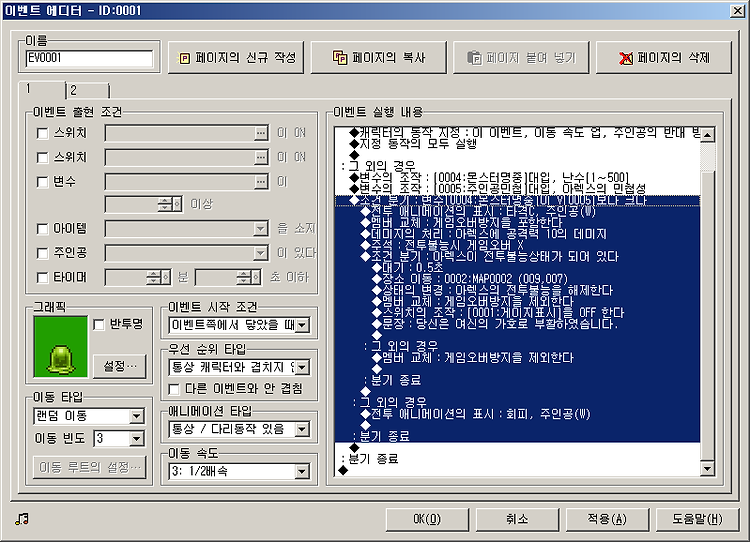This screenshot has width=750, height=542.
Task: Click OK(O) to confirm
Action: click(x=427, y=519)
